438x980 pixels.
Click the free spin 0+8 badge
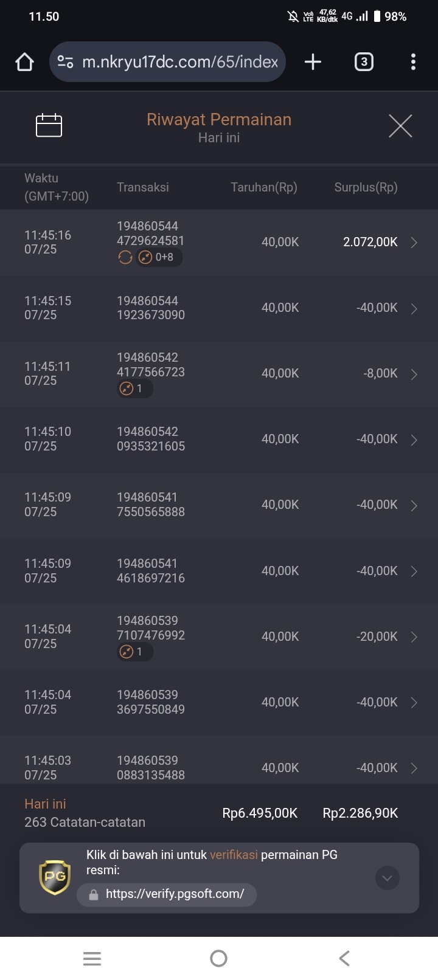tap(159, 257)
